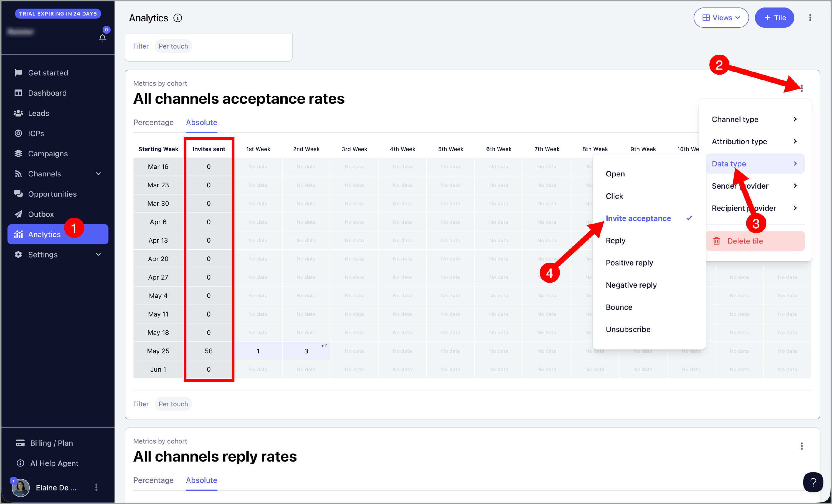Click the 58 invites sent cell for May 25
Image resolution: width=832 pixels, height=504 pixels.
pyautogui.click(x=208, y=351)
